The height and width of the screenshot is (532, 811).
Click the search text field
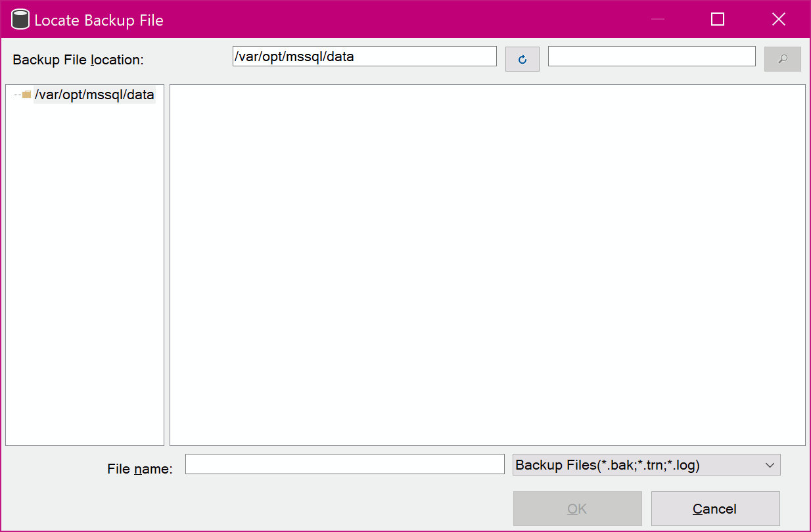[651, 56]
